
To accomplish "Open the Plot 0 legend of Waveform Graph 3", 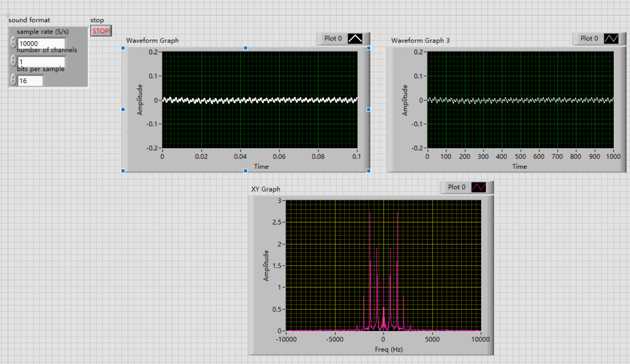I will [588, 38].
